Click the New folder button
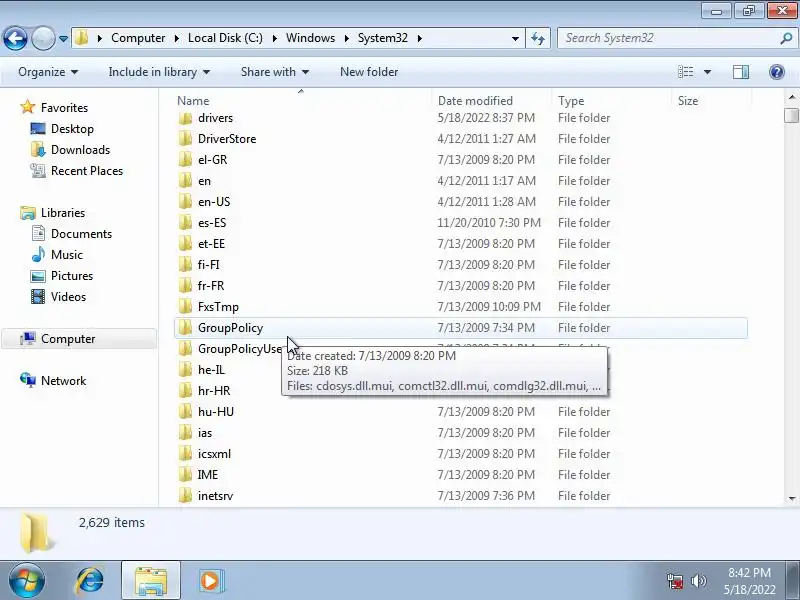800x600 pixels. click(x=369, y=72)
